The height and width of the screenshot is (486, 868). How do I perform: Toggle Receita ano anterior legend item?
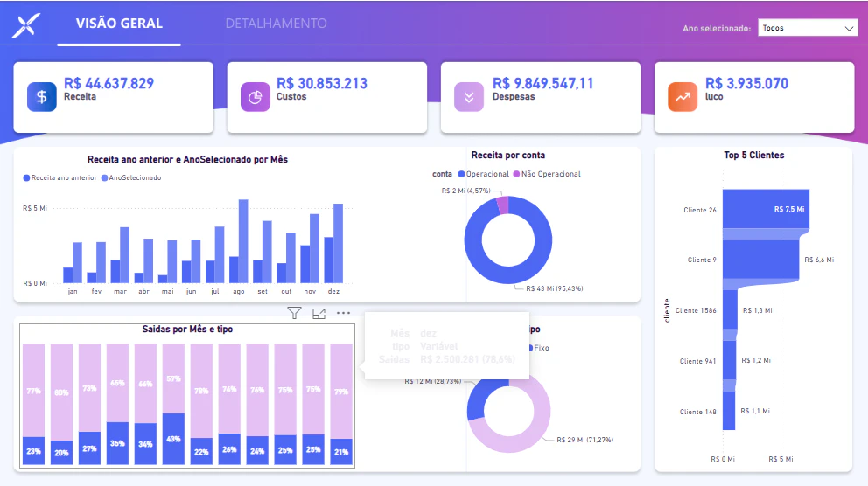tap(59, 178)
